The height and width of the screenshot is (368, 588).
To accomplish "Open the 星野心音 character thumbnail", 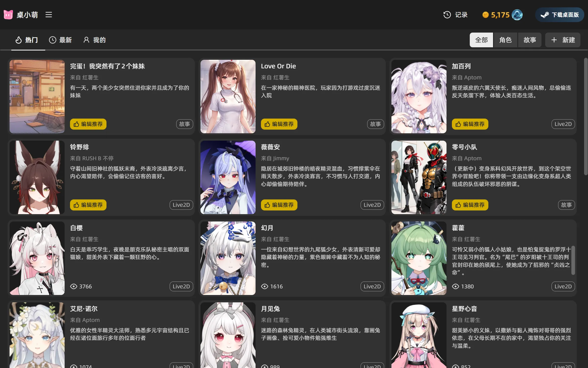I will point(419,335).
